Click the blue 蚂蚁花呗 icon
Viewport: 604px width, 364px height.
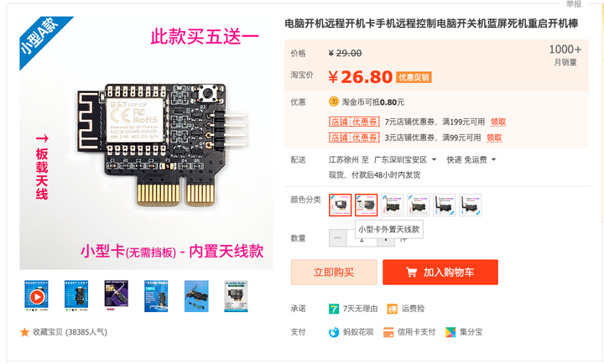pos(334,332)
